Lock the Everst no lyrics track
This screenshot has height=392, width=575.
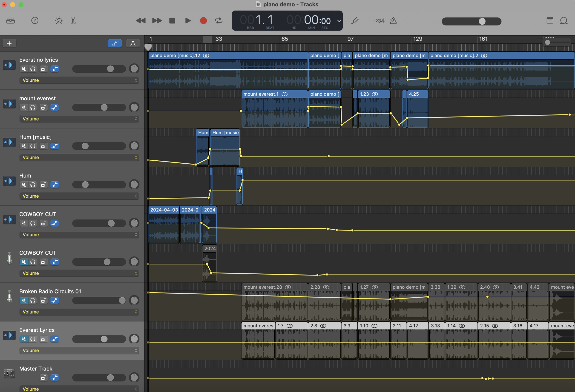coord(43,69)
